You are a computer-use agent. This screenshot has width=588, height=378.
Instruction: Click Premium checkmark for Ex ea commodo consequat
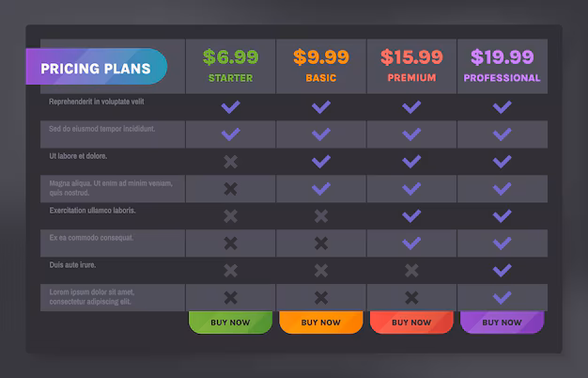(x=411, y=244)
